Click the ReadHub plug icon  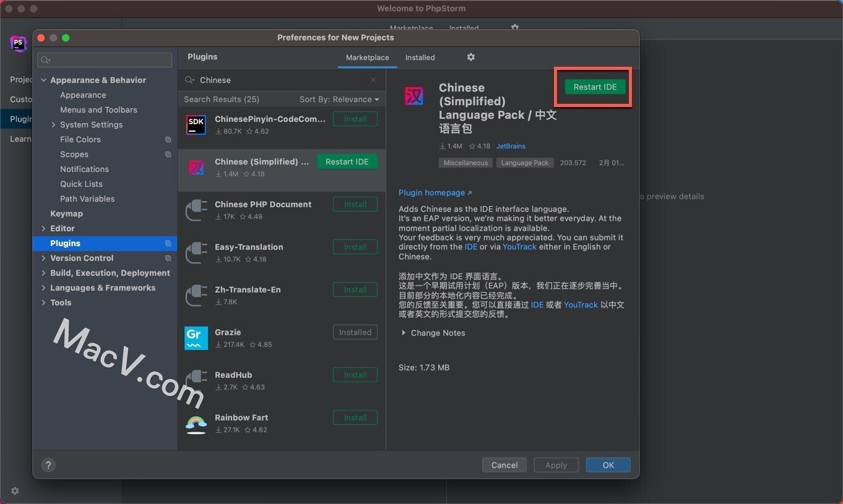point(196,380)
